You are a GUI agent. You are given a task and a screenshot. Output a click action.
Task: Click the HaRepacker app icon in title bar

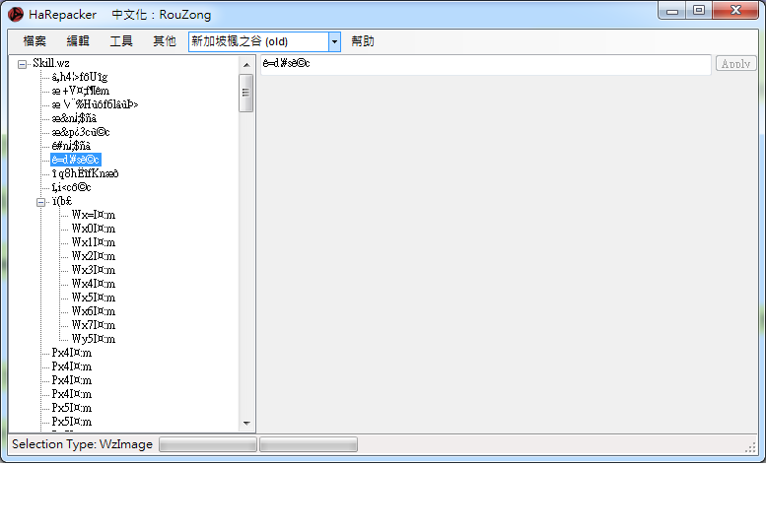tap(16, 15)
